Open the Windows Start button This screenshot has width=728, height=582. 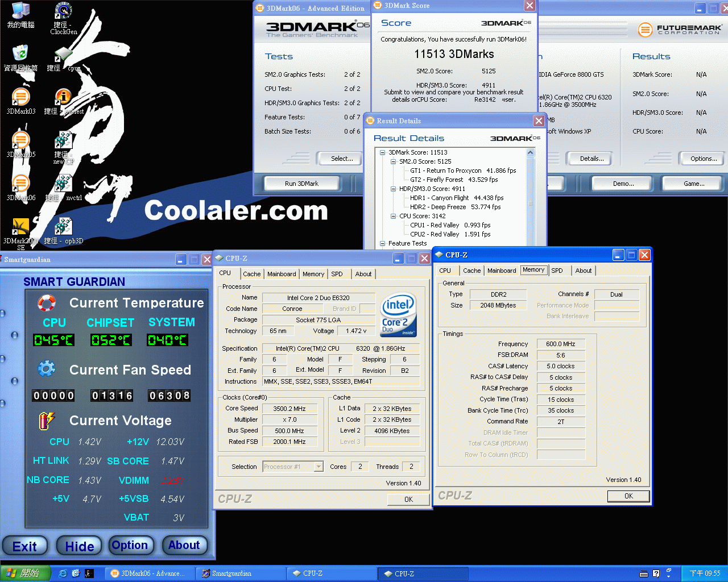[26, 573]
